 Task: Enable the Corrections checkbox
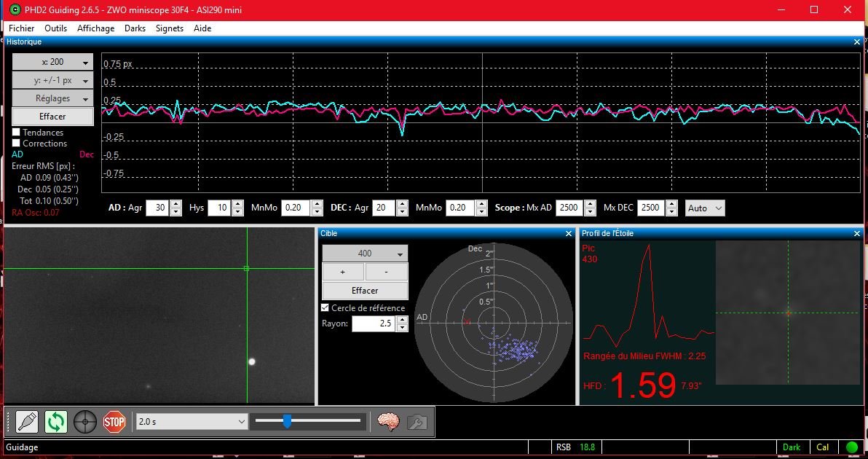click(17, 144)
